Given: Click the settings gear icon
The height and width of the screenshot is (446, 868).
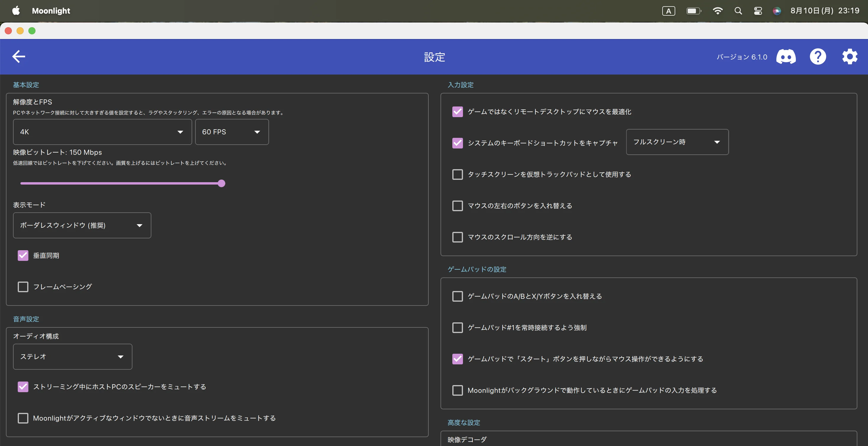Looking at the screenshot, I should (x=849, y=56).
